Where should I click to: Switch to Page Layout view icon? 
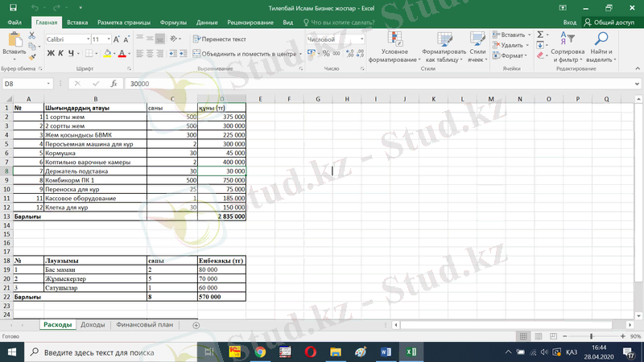(538, 336)
